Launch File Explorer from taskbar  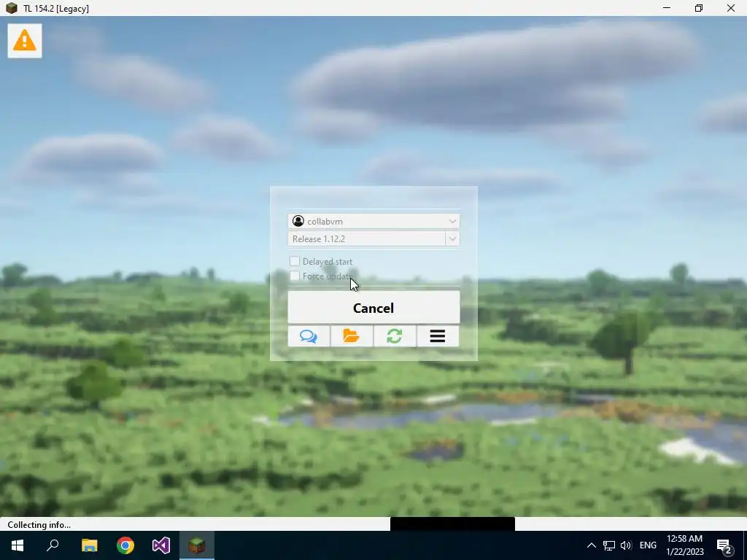89,545
